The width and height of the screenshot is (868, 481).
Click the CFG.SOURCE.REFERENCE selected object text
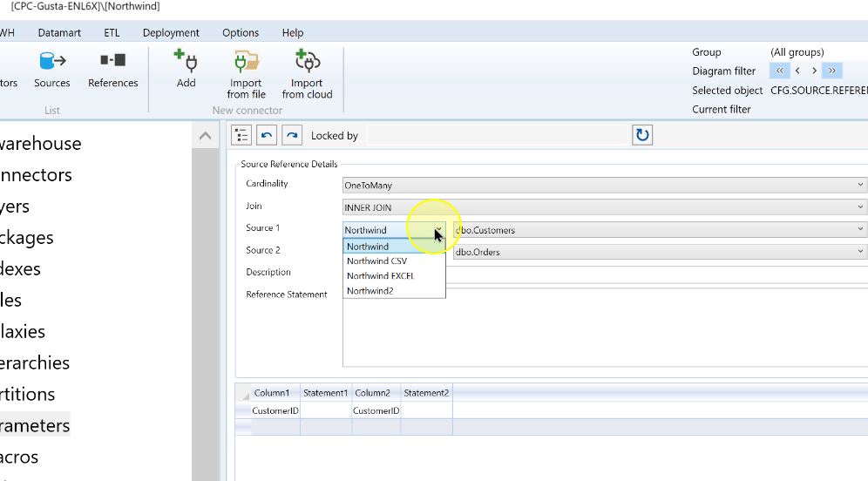pyautogui.click(x=819, y=91)
